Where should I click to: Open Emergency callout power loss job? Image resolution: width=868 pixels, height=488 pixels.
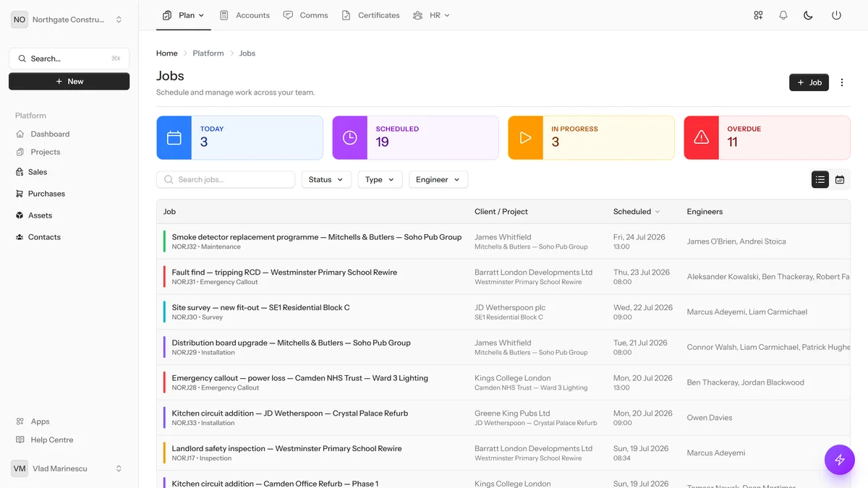click(299, 378)
